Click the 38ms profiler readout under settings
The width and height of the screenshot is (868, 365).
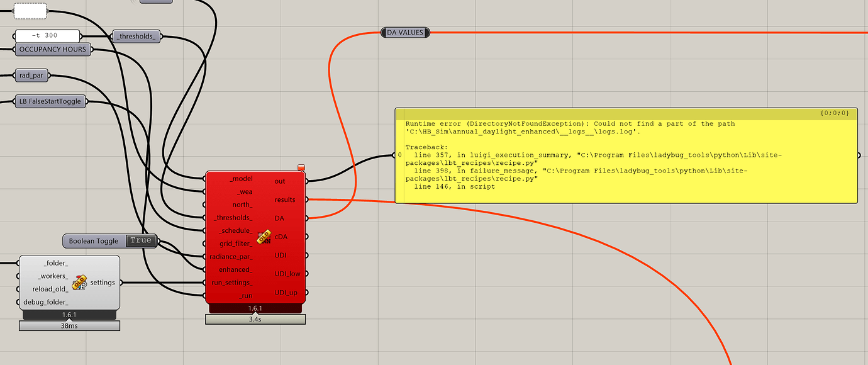[x=69, y=325]
